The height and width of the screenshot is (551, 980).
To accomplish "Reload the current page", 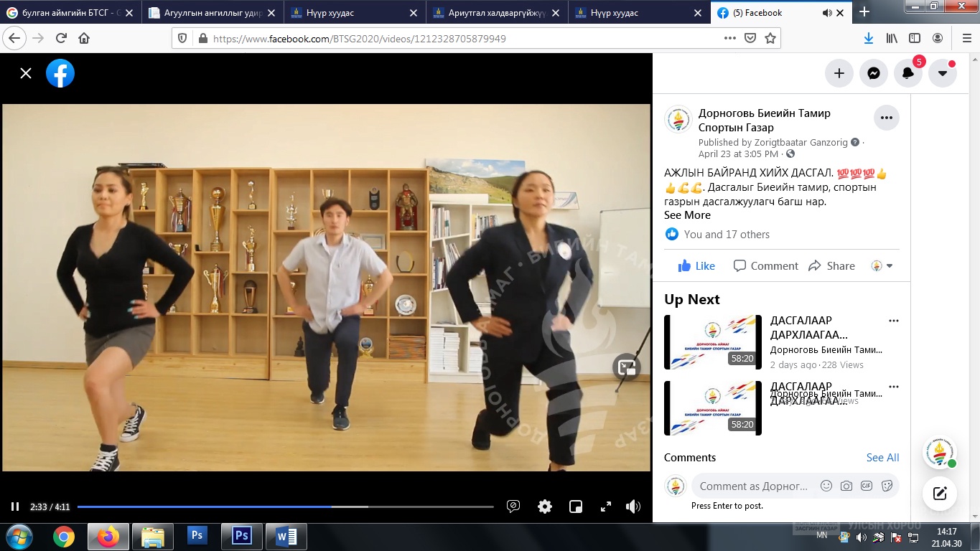I will pyautogui.click(x=61, y=38).
